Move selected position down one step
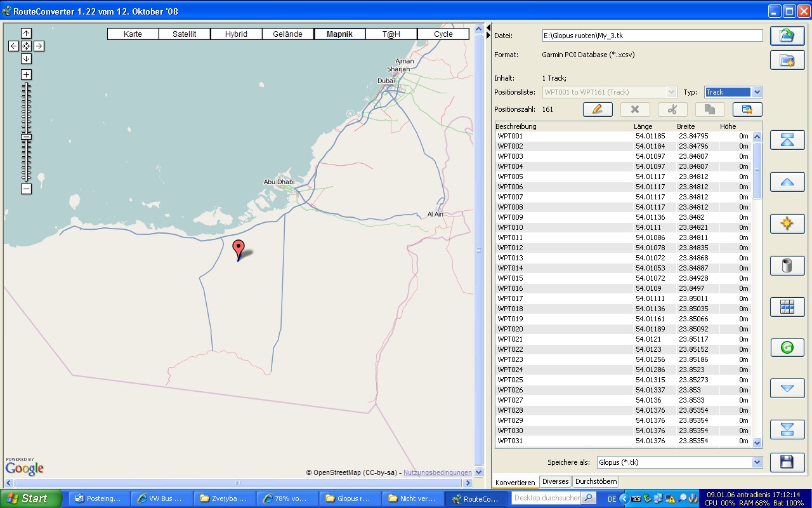This screenshot has width=812, height=508. [x=787, y=388]
